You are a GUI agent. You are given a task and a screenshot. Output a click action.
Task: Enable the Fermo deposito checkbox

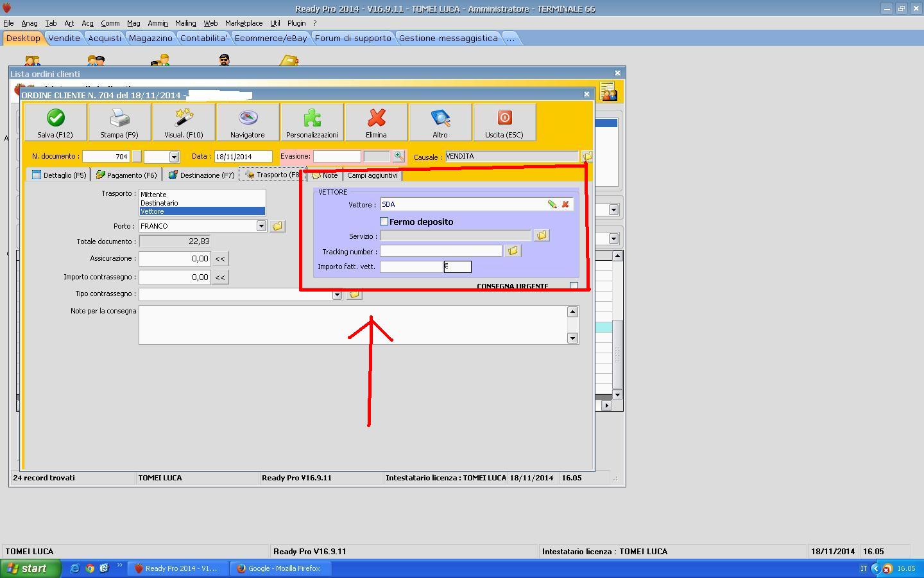tap(384, 222)
